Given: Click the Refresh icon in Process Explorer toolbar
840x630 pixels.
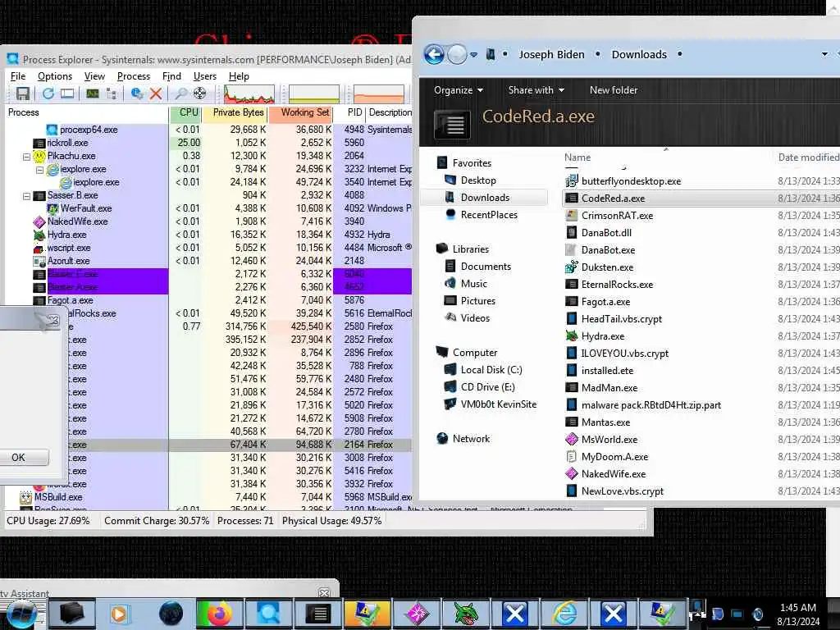Looking at the screenshot, I should click(x=48, y=94).
